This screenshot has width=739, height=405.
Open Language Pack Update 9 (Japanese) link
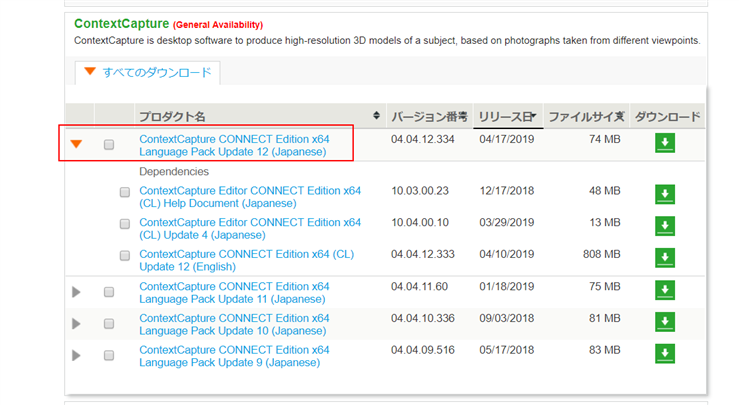pos(234,356)
